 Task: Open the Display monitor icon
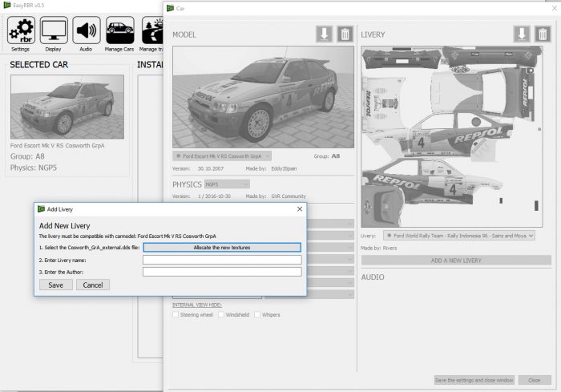pyautogui.click(x=54, y=30)
